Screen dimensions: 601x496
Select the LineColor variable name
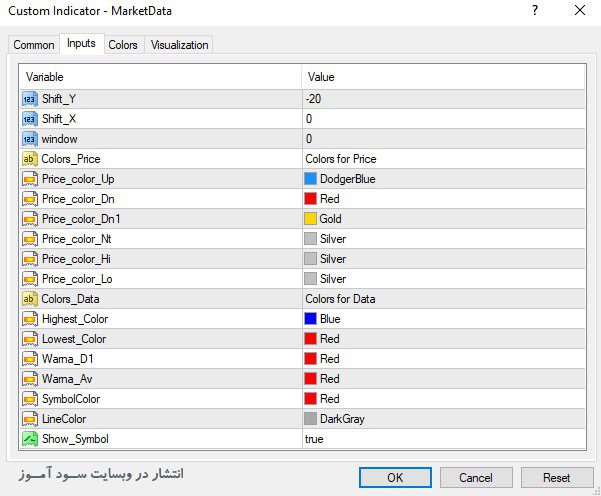tap(64, 419)
